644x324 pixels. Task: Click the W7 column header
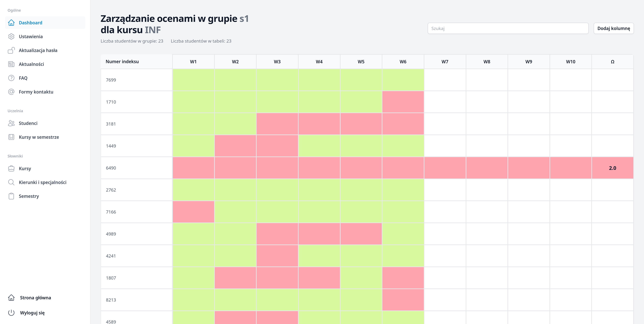445,62
